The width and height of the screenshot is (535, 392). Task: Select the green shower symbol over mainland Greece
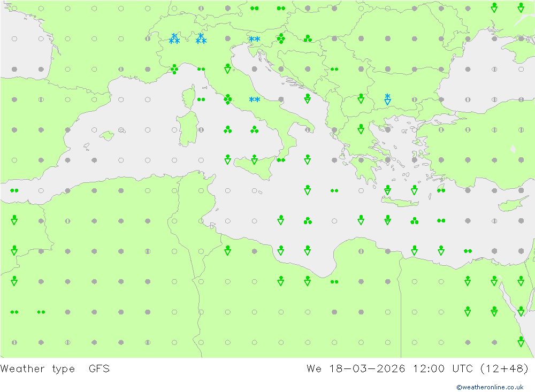[361, 129]
